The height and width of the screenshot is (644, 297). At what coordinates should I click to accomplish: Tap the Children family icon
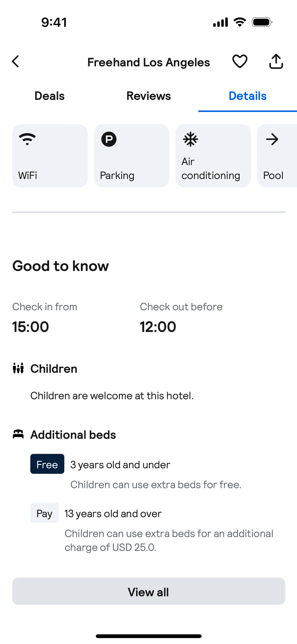[x=18, y=368]
